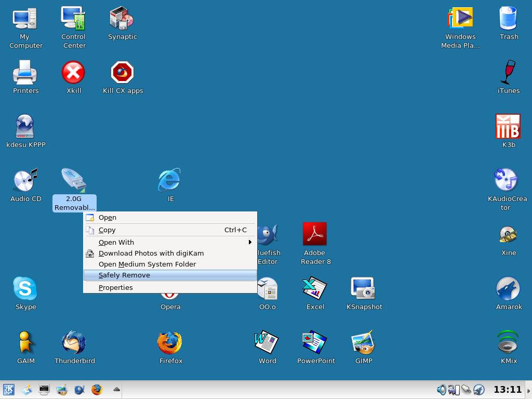This screenshot has height=399, width=532.
Task: Select the 2.0G Removable USB drive icon
Action: tap(74, 180)
